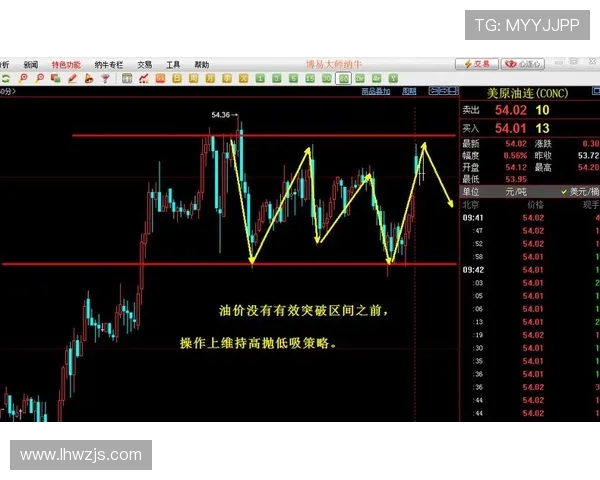600x480 pixels.
Task: Open the 纳牛专栏 menu
Action: click(x=109, y=65)
